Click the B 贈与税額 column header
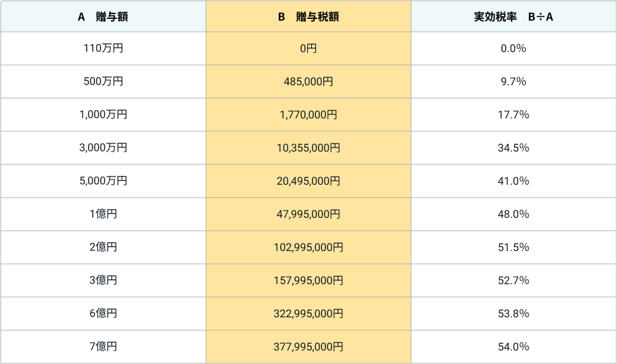 (308, 16)
